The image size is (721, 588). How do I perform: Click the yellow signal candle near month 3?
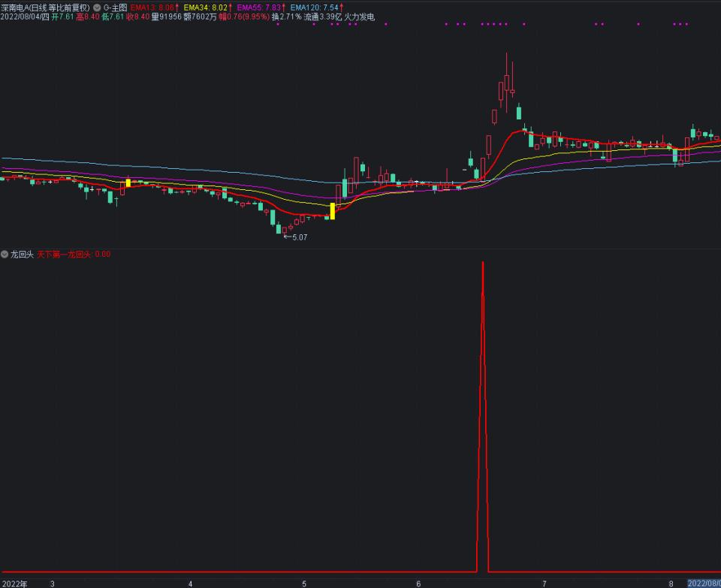[128, 183]
